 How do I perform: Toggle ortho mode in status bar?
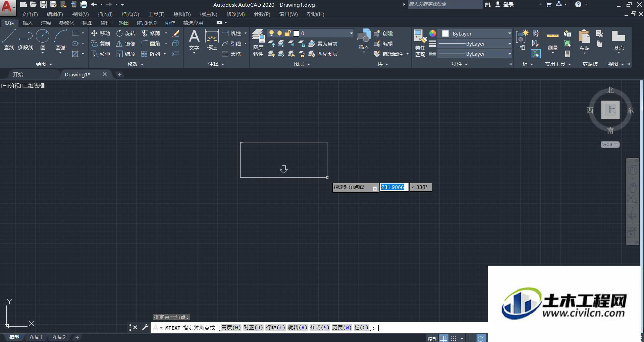coord(469,338)
